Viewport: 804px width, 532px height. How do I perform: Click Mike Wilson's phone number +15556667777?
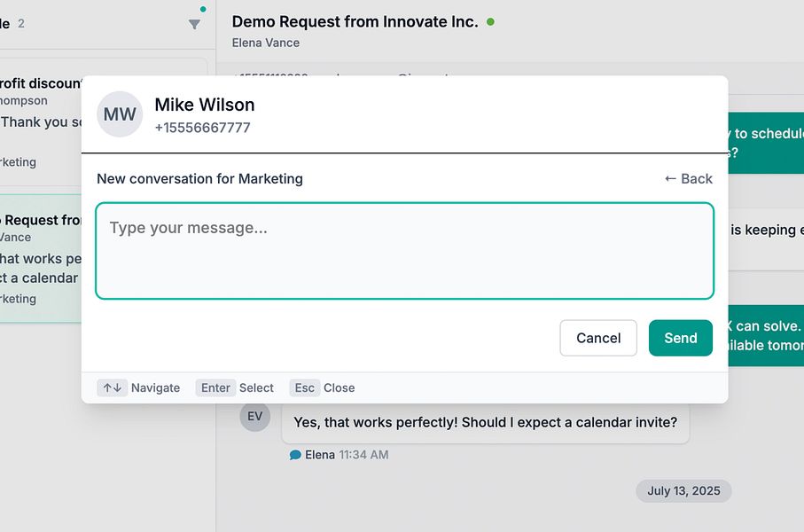[x=203, y=127]
